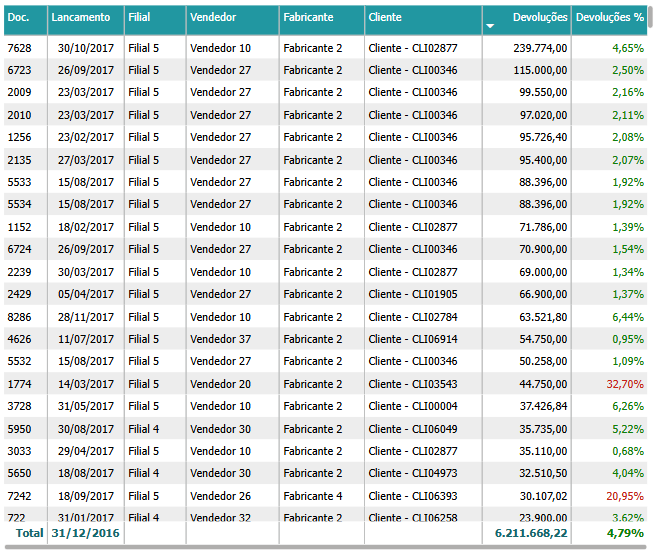Sort by Devoluções % column header

point(610,18)
